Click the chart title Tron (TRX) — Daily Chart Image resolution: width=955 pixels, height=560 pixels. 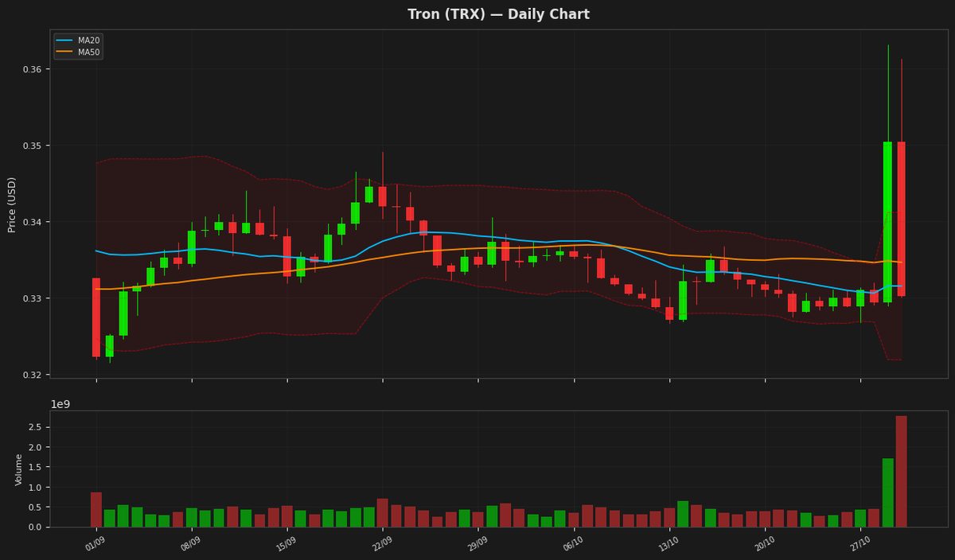[x=498, y=14]
